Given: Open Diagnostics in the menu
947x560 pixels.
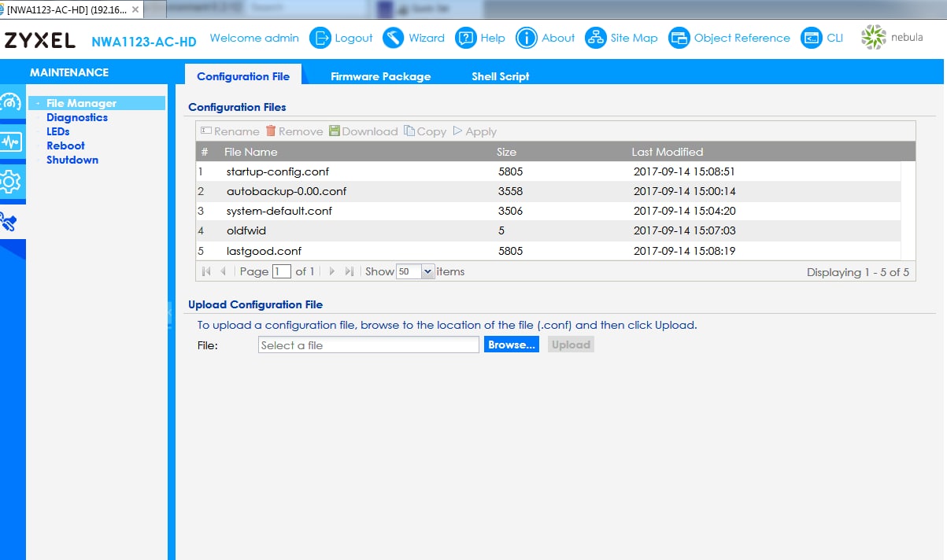Looking at the screenshot, I should pos(77,117).
